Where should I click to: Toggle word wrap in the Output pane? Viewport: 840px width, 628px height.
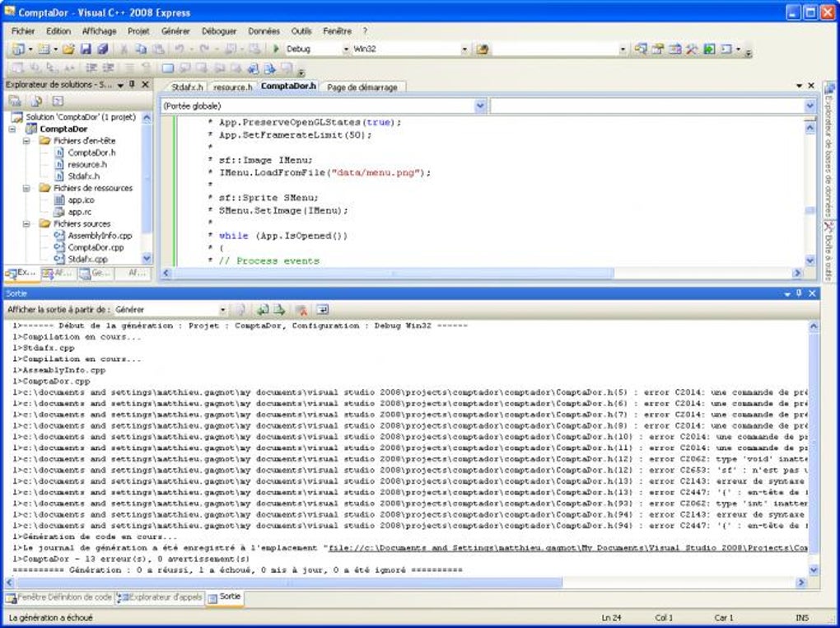pos(322,309)
